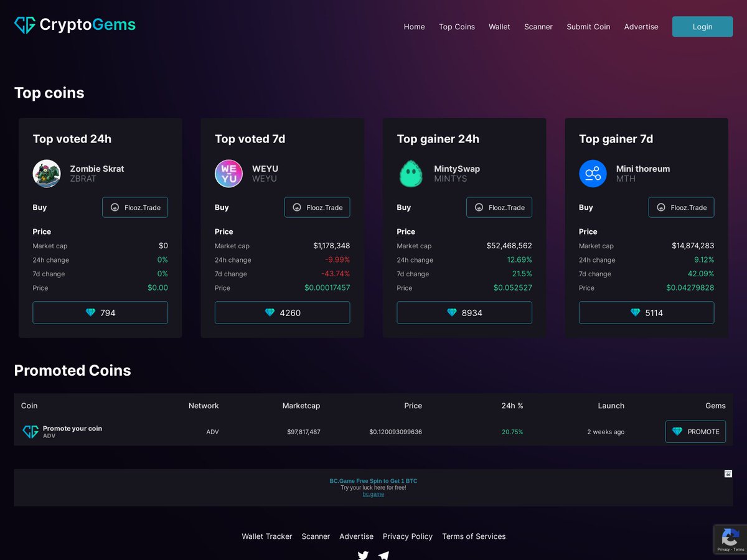Click the $97,817,487 marketcap cell
747x560 pixels.
tap(304, 432)
